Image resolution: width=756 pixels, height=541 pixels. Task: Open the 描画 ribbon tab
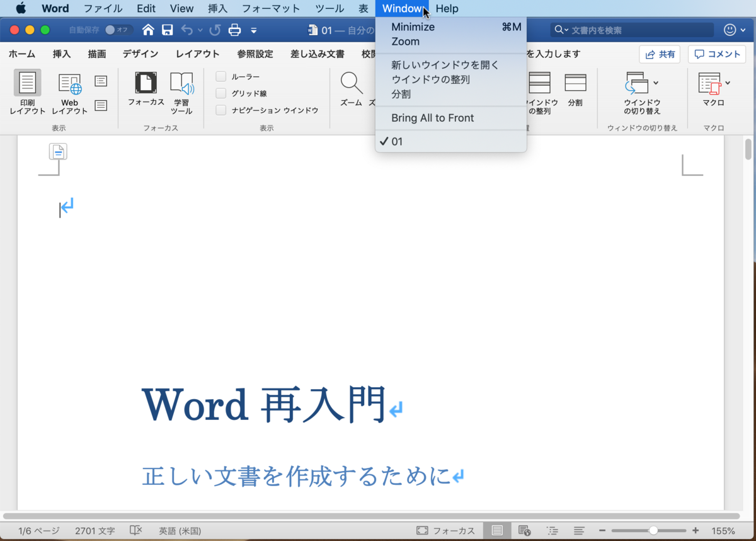pyautogui.click(x=96, y=54)
